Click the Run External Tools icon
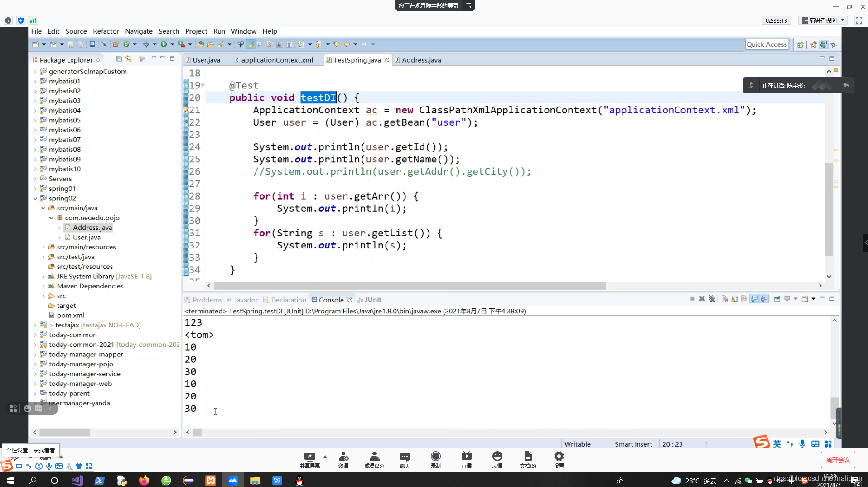The width and height of the screenshot is (868, 487). 181,44
